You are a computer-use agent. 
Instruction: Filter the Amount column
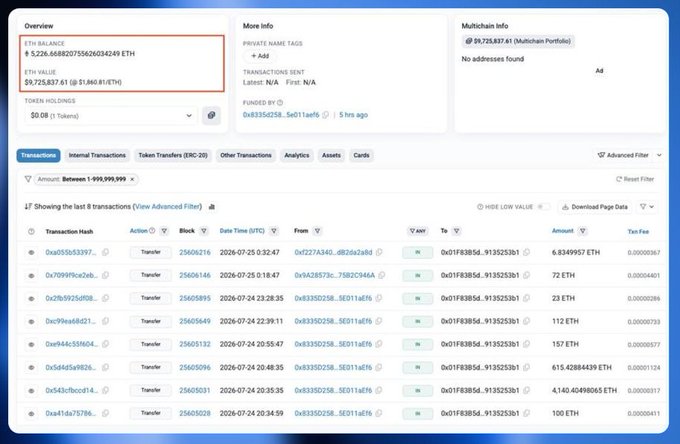(x=583, y=231)
